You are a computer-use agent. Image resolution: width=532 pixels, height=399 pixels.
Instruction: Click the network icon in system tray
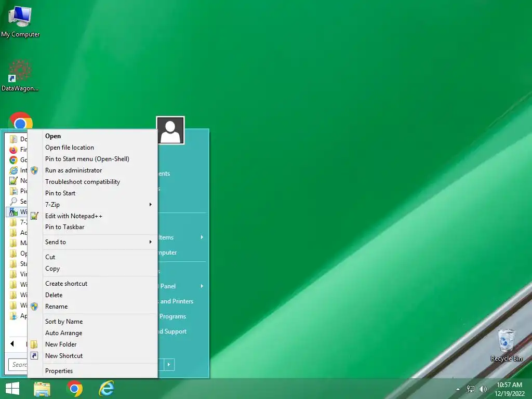point(471,389)
